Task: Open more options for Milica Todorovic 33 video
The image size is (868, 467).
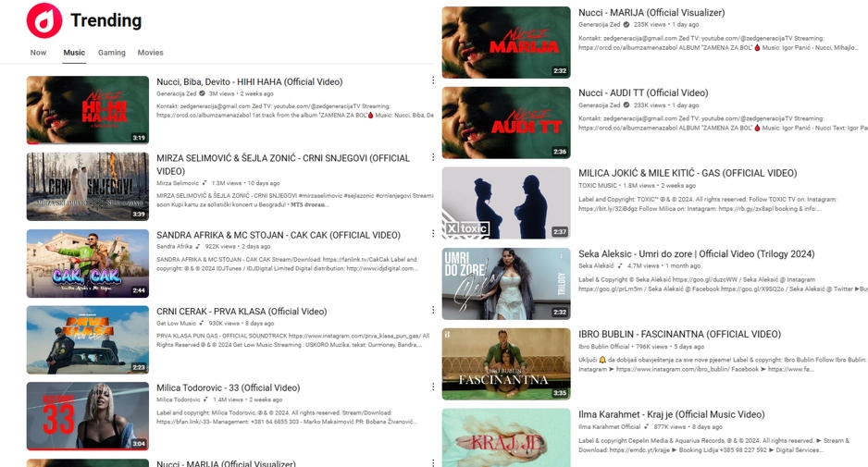Action: (x=433, y=387)
